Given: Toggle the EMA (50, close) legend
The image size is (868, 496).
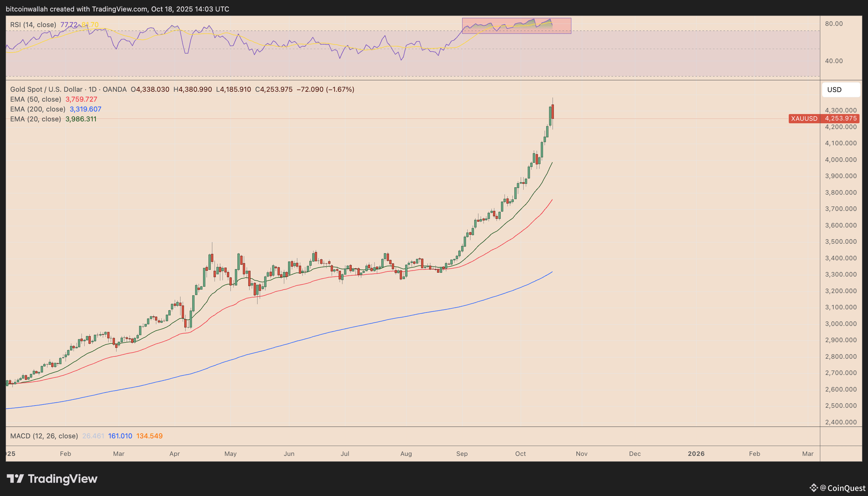Looking at the screenshot, I should point(35,99).
